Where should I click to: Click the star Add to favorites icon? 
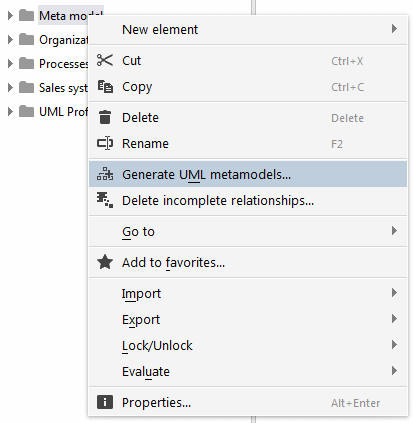tap(105, 262)
